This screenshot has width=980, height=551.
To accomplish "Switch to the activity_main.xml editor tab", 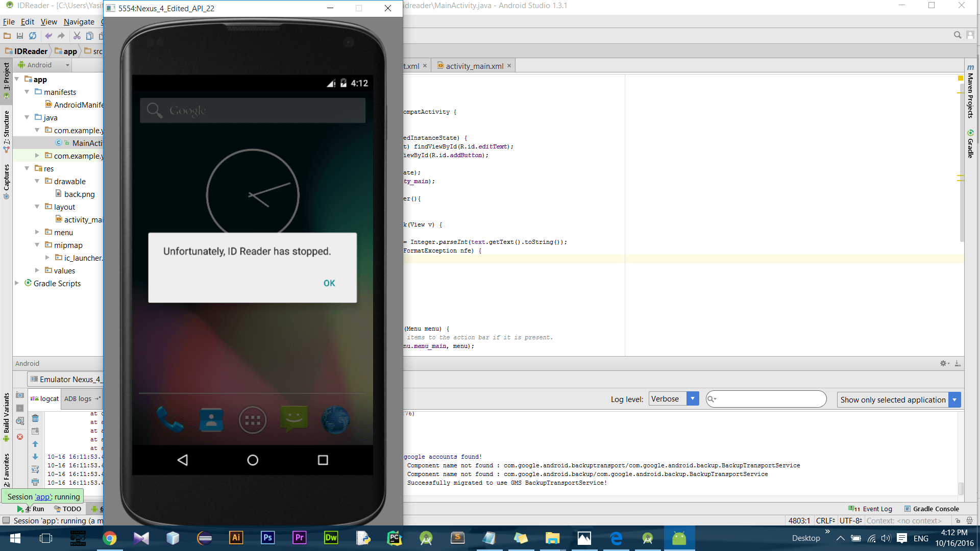I will (x=474, y=66).
